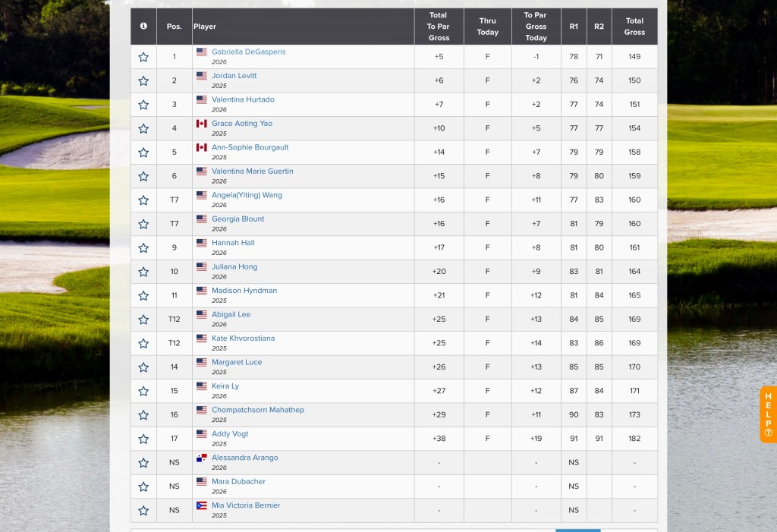Mark Keira Ly as favorite
The height and width of the screenshot is (532, 777).
pyautogui.click(x=143, y=392)
